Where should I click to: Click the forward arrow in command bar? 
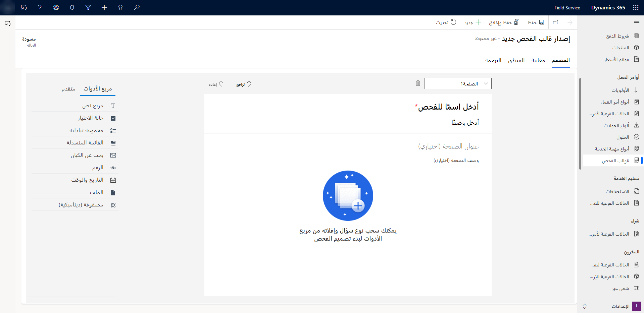[570, 22]
